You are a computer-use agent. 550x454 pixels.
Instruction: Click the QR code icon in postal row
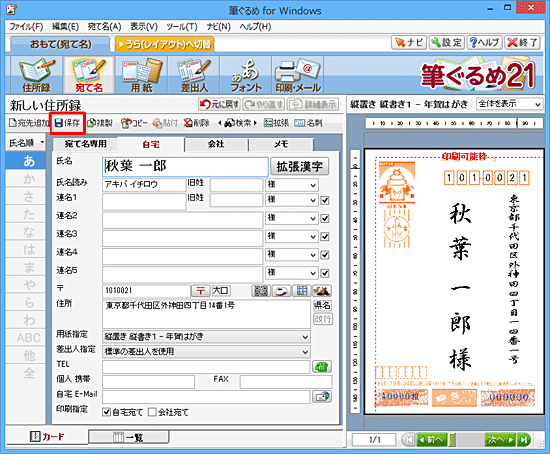tap(261, 291)
